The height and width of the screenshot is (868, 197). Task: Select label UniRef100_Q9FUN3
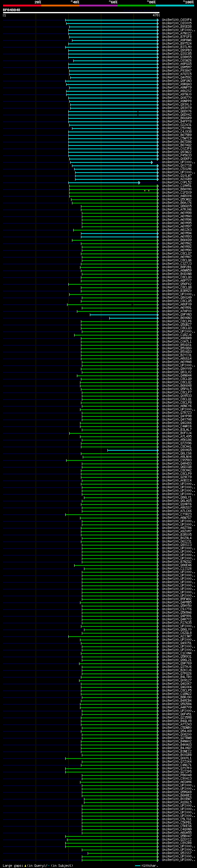coord(177,81)
